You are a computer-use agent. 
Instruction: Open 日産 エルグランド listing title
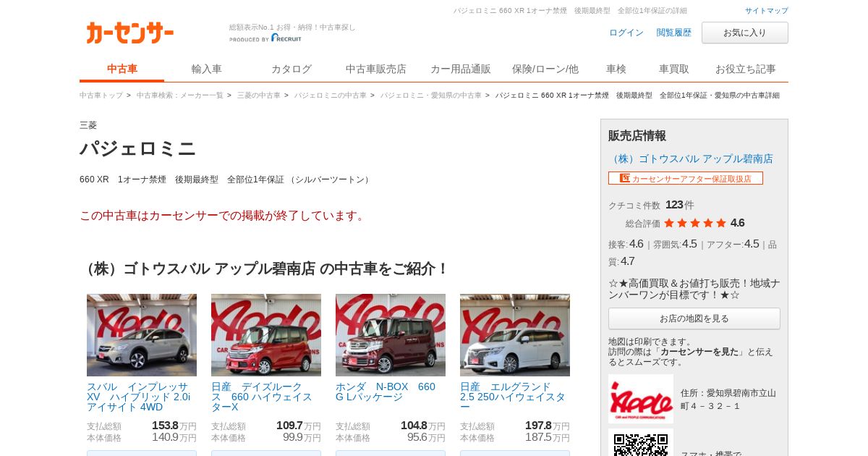[513, 397]
